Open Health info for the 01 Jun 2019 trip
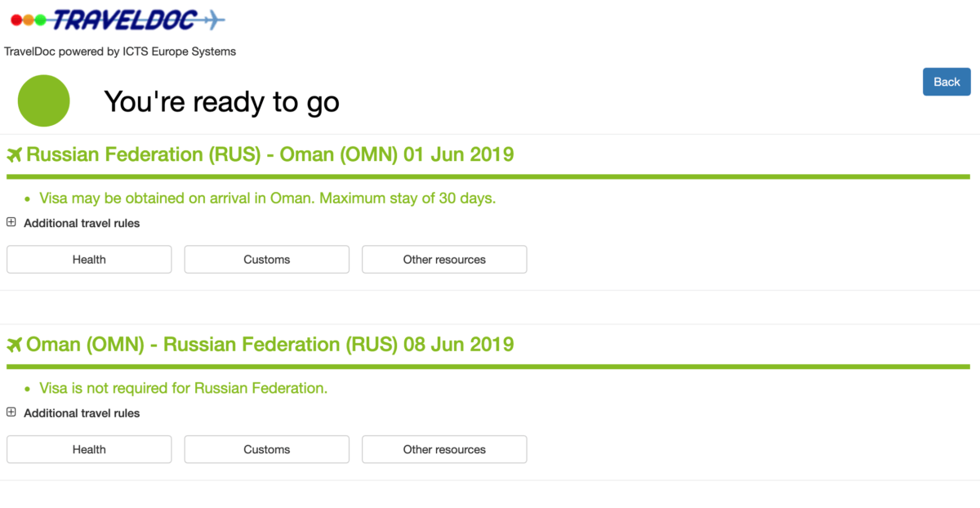This screenshot has width=980, height=508. [89, 260]
